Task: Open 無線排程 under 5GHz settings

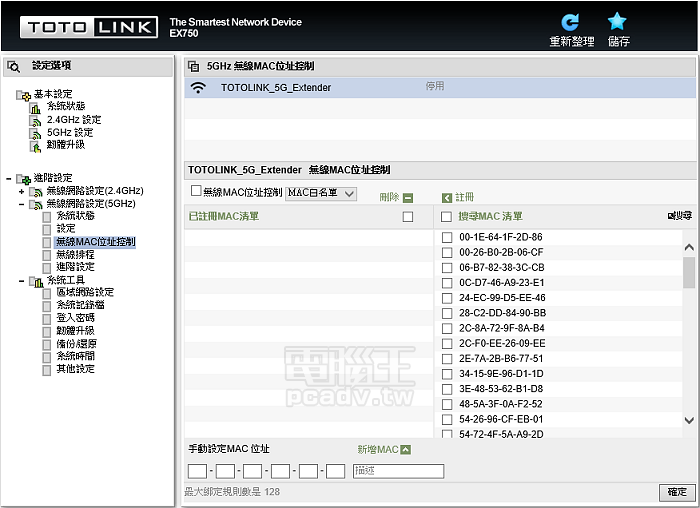Action: click(x=75, y=255)
